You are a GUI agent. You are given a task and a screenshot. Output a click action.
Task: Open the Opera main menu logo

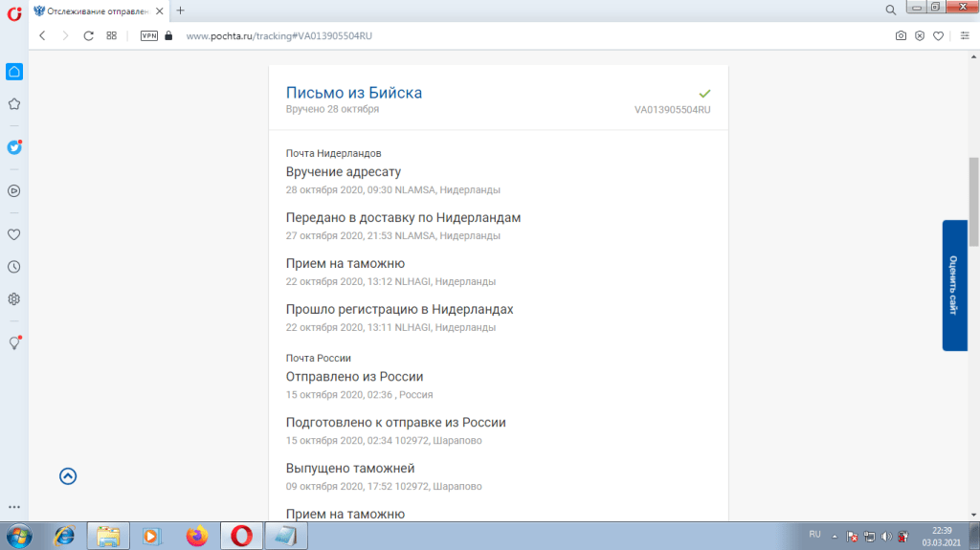click(13, 11)
